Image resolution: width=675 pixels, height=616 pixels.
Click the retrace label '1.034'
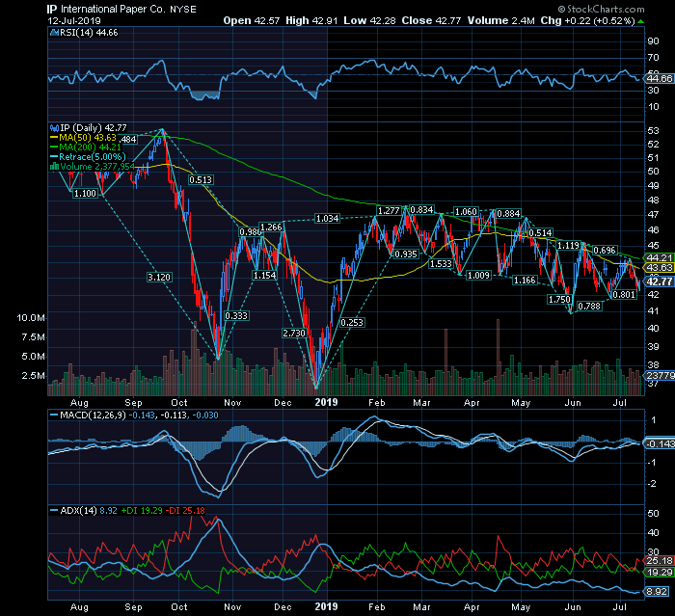pyautogui.click(x=327, y=219)
